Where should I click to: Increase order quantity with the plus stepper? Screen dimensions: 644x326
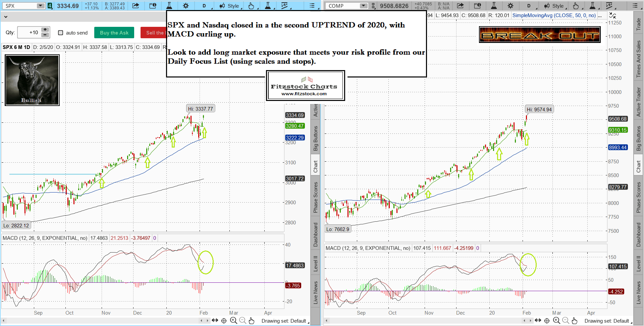(x=45, y=30)
